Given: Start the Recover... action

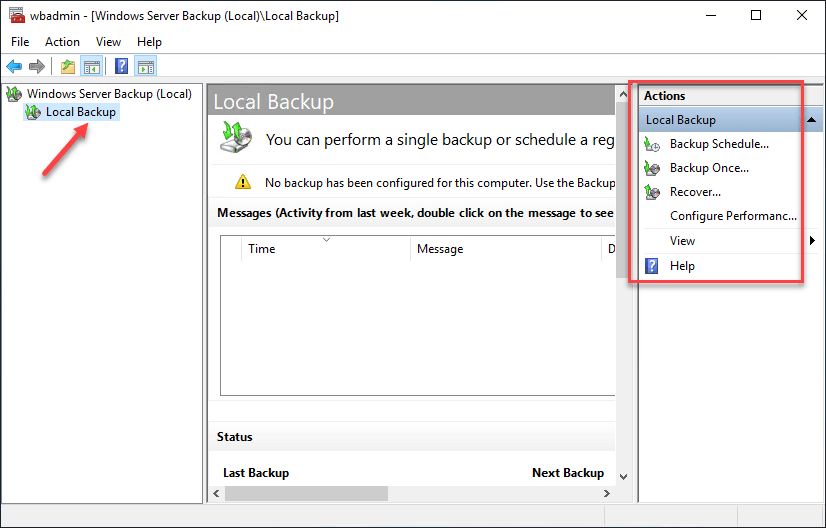Looking at the screenshot, I should (x=695, y=192).
